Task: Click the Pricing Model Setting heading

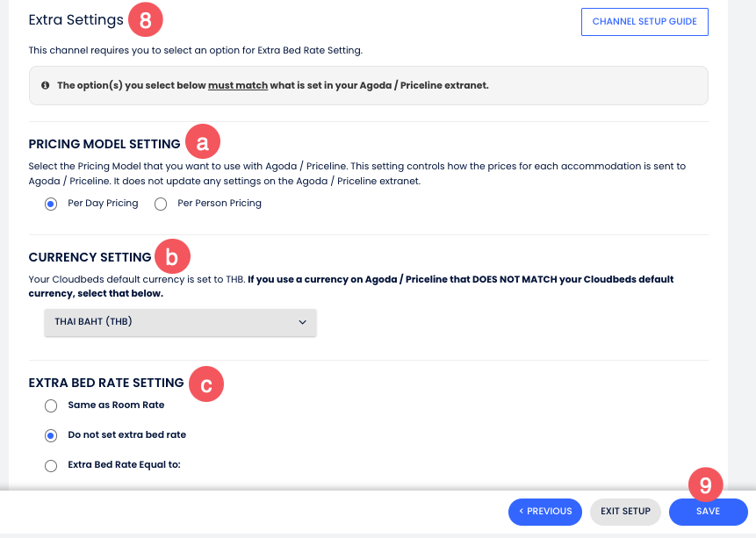Action: tap(104, 144)
